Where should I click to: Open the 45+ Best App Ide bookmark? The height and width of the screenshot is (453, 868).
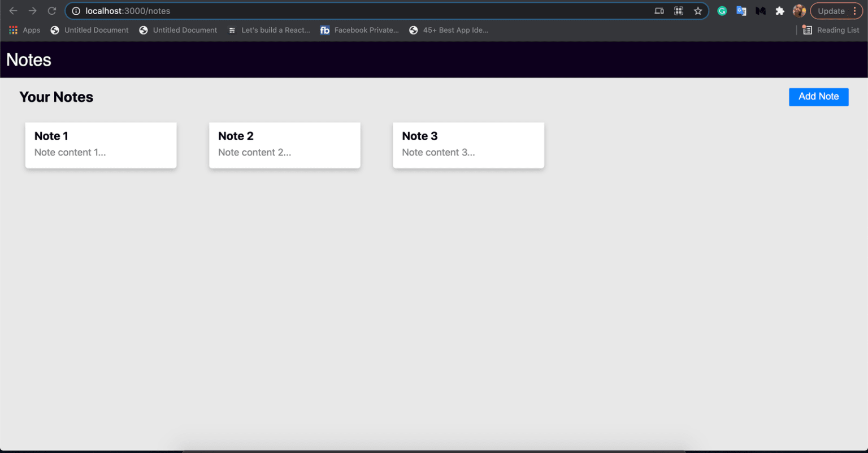[x=448, y=30]
